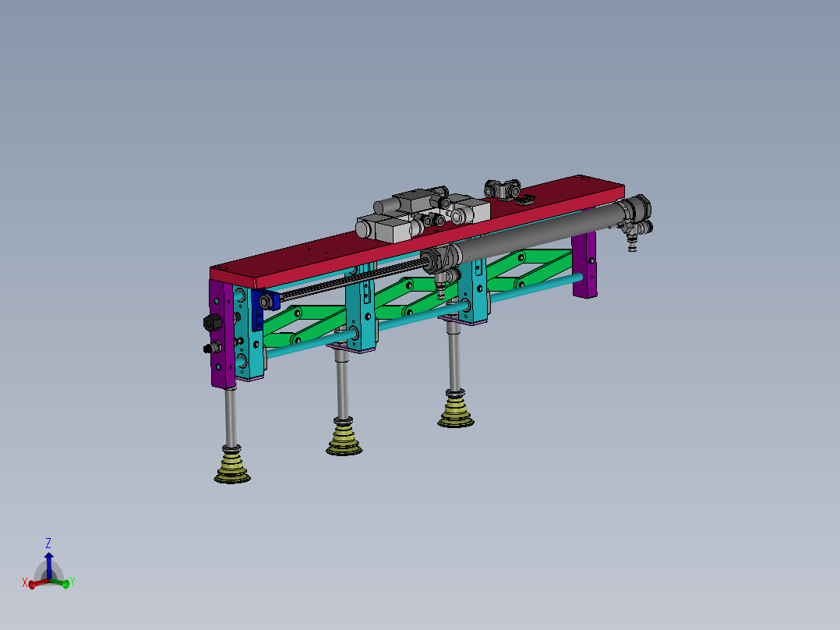Viewport: 840px width, 630px height.
Task: Select the red top mounting plate
Action: (x=417, y=231)
